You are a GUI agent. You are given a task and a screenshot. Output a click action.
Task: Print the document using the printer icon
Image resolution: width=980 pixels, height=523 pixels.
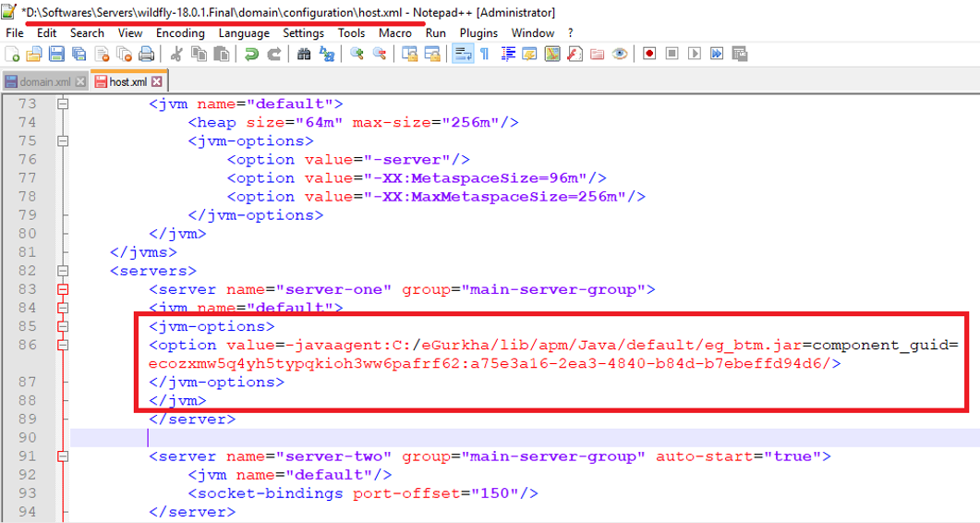pyautogui.click(x=147, y=54)
